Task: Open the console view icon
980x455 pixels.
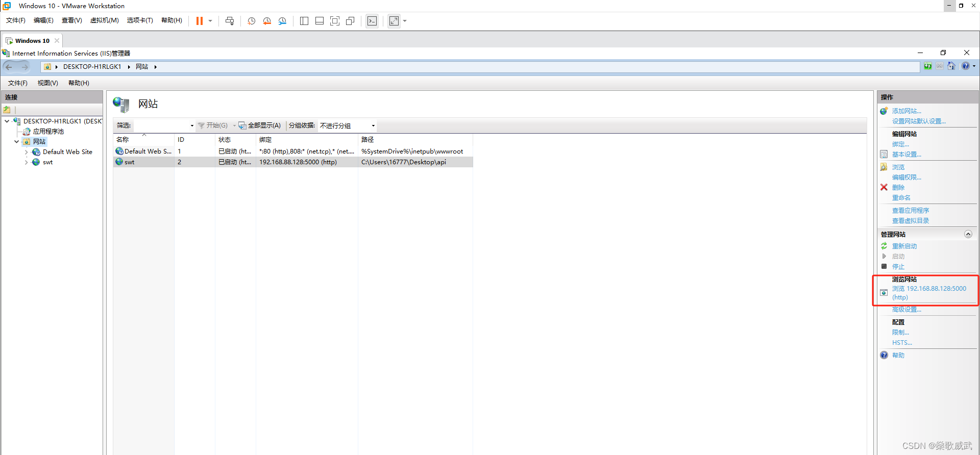Action: coord(372,21)
